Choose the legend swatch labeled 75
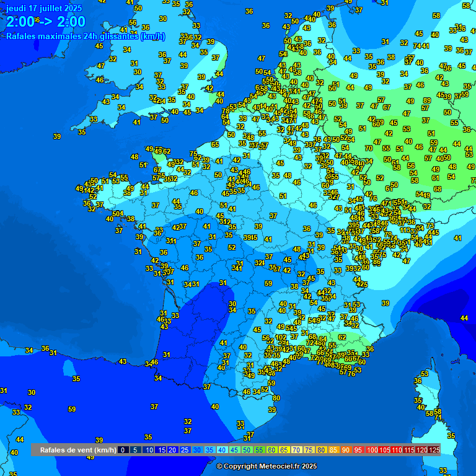The image size is (476, 476). (309, 450)
